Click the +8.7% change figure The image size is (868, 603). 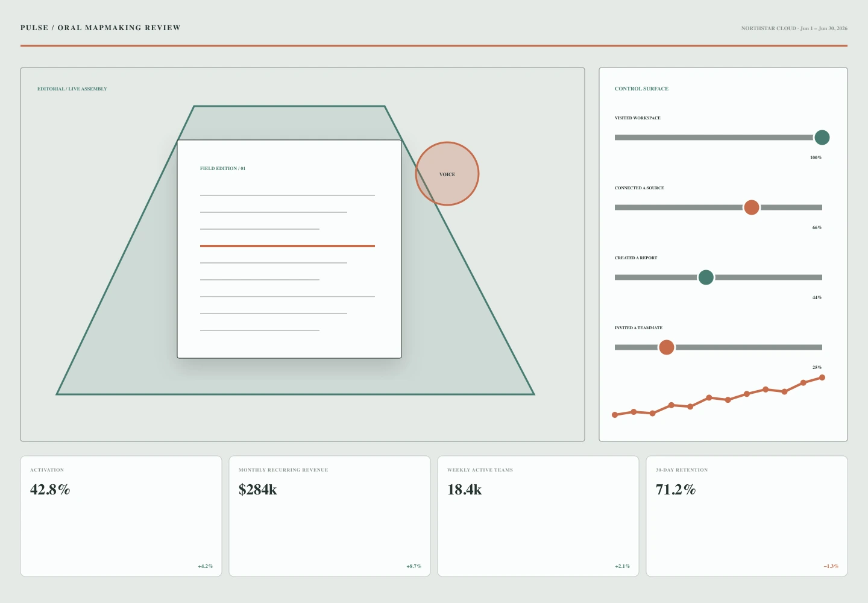414,566
